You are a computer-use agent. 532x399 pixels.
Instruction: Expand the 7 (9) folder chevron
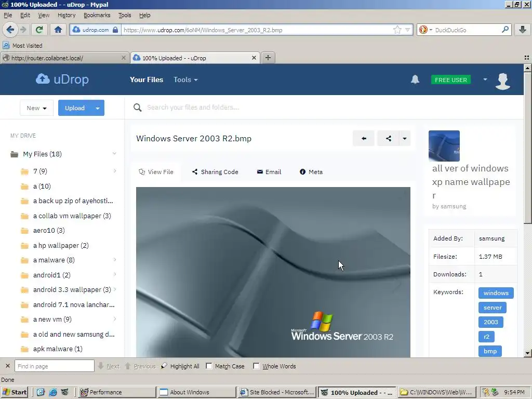click(115, 170)
